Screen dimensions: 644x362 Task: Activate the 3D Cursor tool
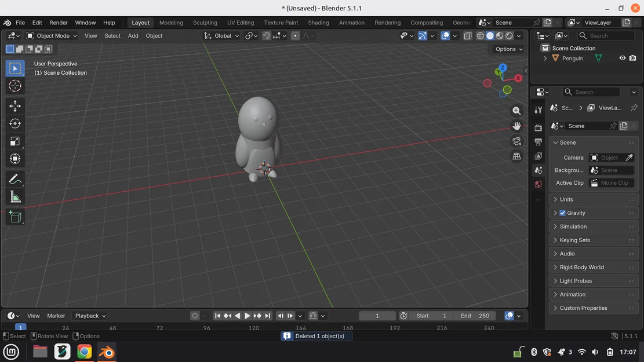(x=15, y=86)
